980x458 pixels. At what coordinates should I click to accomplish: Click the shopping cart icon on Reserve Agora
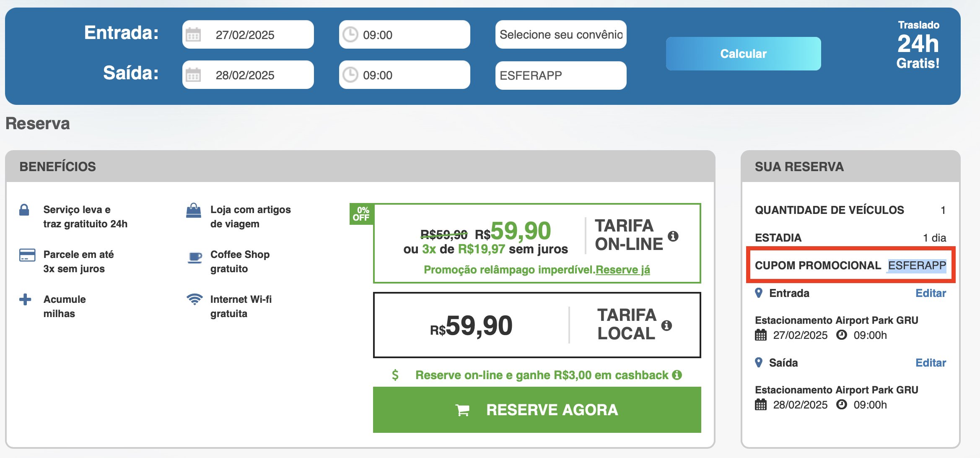[x=462, y=410]
